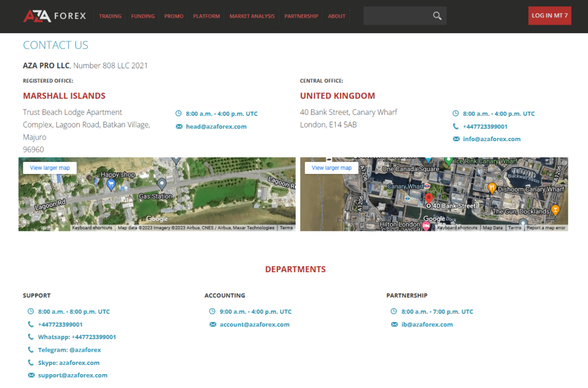This screenshot has width=588, height=388.
Task: Select the UNITED KINGDOM heading
Action: 337,96
